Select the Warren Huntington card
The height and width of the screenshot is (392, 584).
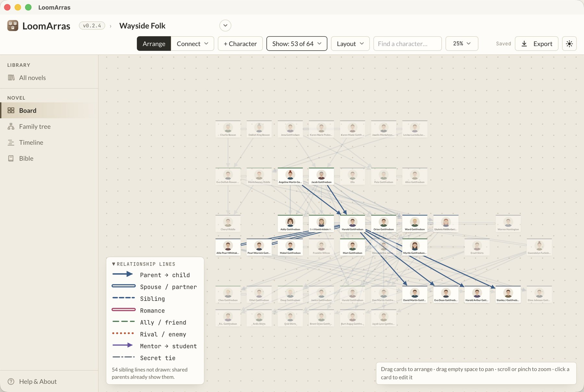pos(508,223)
